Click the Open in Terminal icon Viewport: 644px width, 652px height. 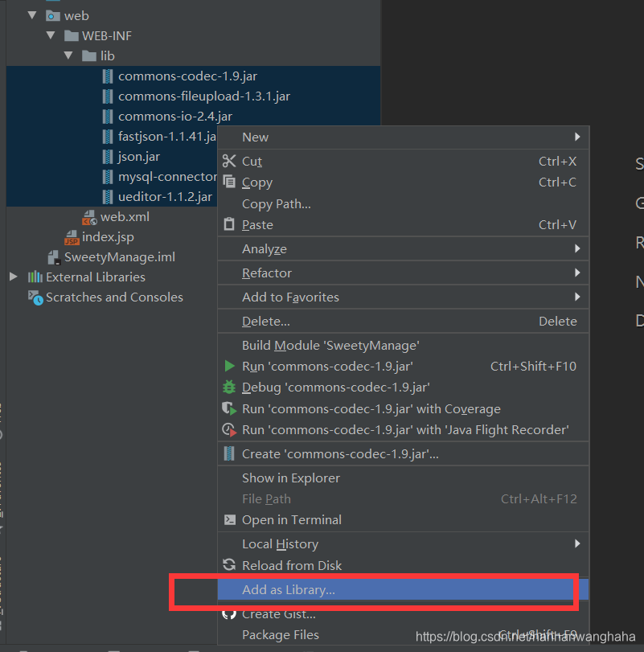coord(229,520)
